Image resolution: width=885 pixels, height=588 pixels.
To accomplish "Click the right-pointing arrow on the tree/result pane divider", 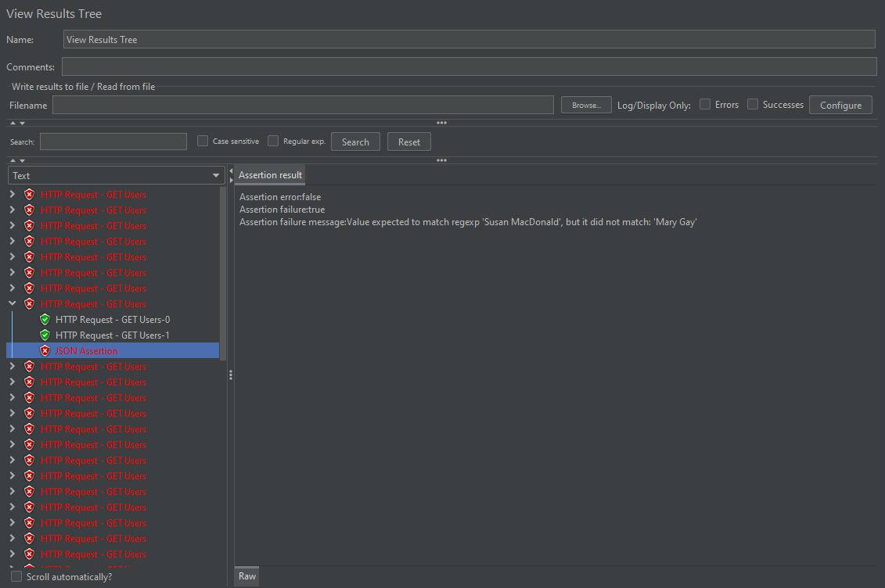I will [x=231, y=180].
